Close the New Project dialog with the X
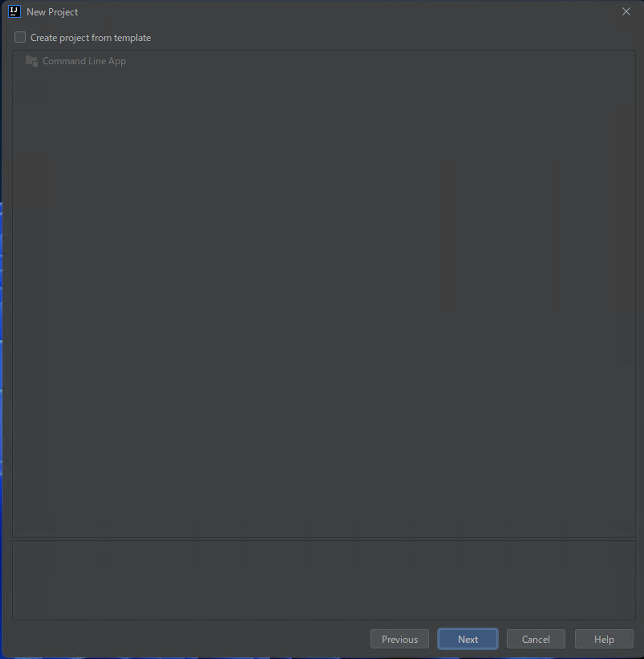The image size is (644, 659). pos(626,12)
